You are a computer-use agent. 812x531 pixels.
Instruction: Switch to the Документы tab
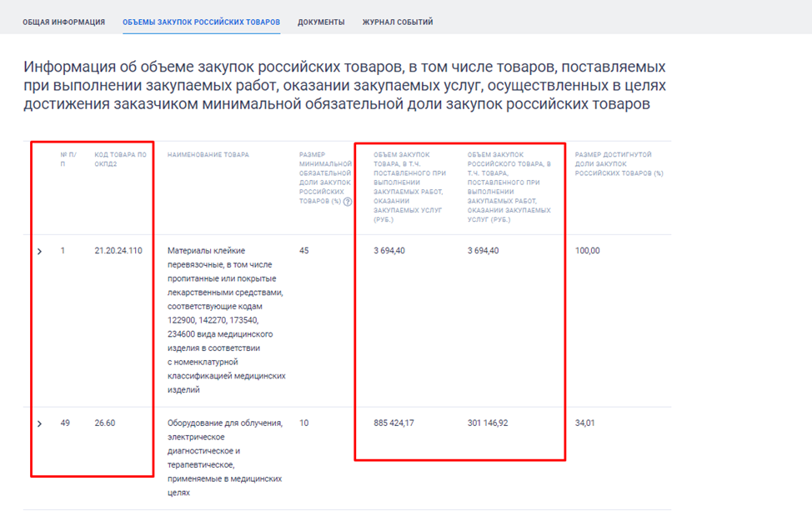(321, 23)
